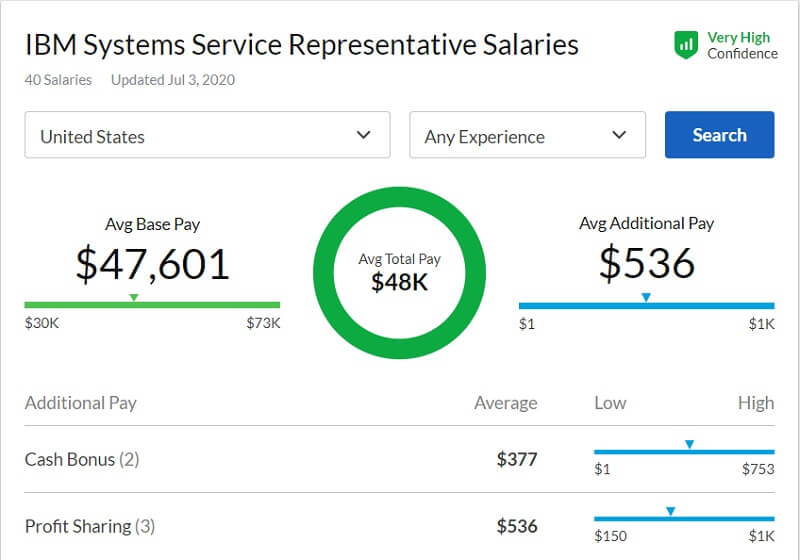Click the green marker on Avg Base Pay bar

(134, 297)
